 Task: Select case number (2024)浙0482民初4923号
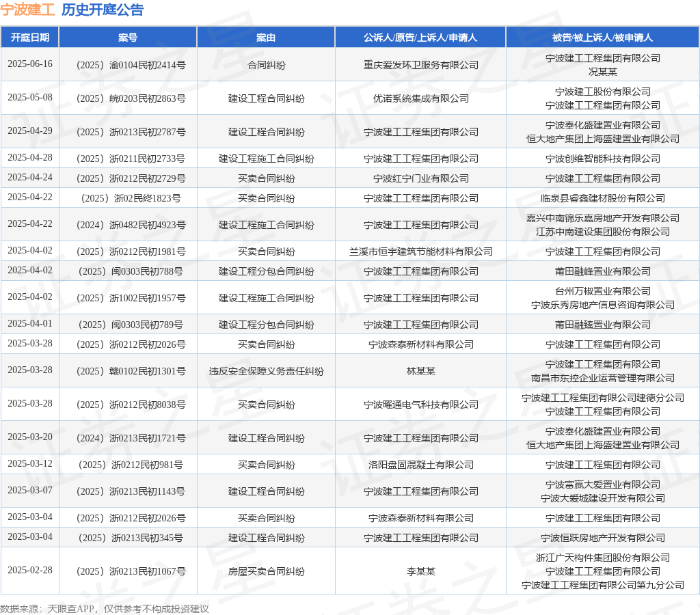click(131, 225)
